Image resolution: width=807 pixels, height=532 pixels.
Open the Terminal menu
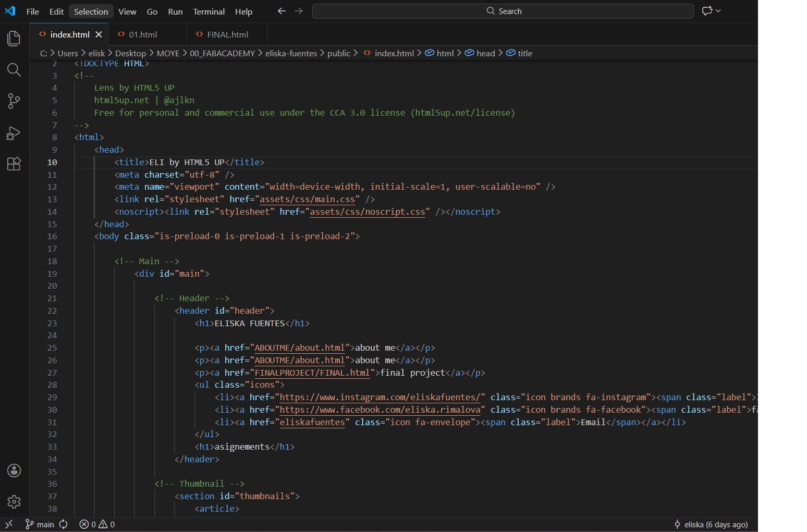pyautogui.click(x=209, y=11)
